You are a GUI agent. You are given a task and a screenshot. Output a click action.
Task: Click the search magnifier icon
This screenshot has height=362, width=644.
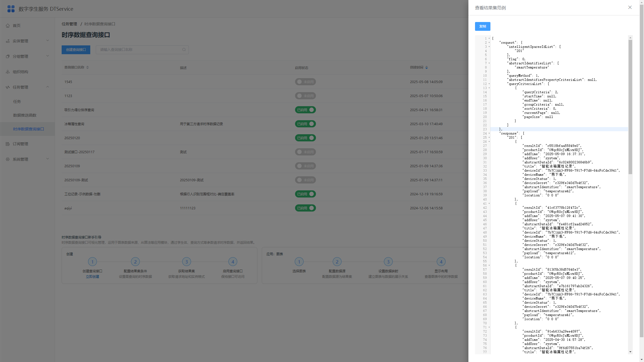(184, 50)
